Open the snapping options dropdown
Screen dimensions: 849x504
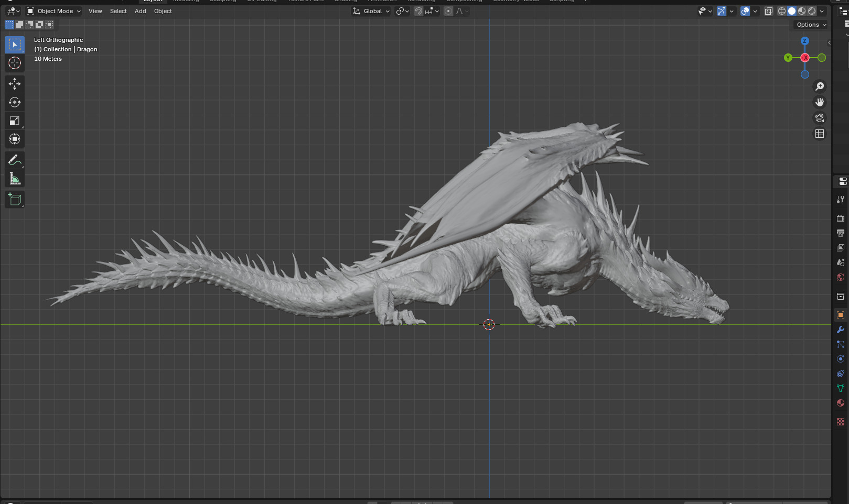pyautogui.click(x=432, y=11)
